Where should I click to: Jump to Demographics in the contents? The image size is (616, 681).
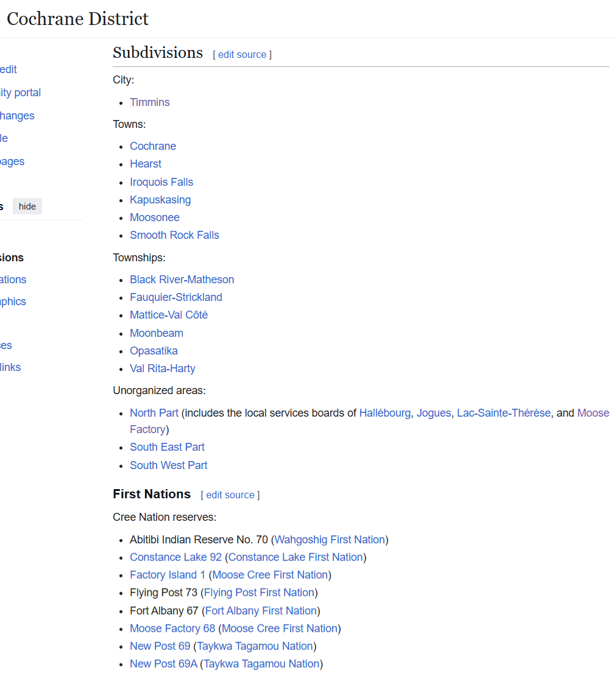pyautogui.click(x=13, y=302)
